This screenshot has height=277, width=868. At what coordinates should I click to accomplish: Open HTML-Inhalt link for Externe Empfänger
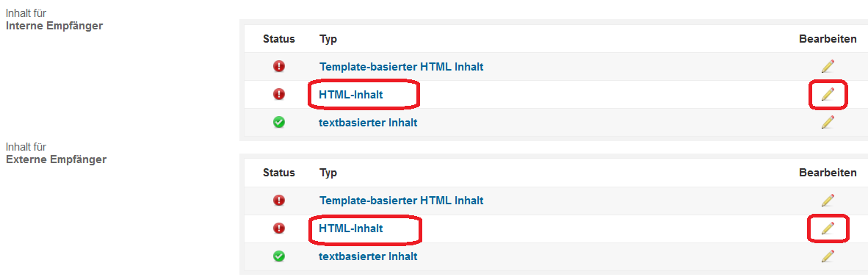(x=351, y=228)
